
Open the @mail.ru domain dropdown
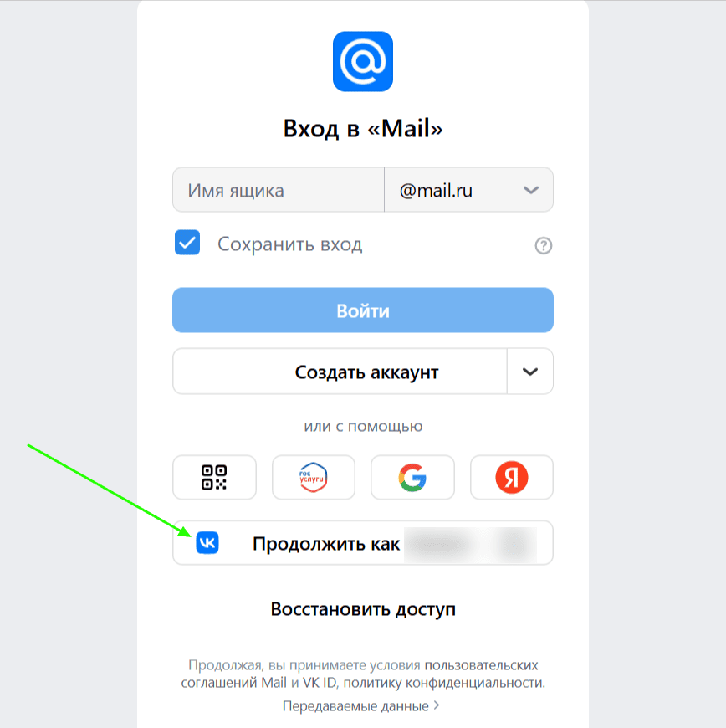[x=469, y=190]
